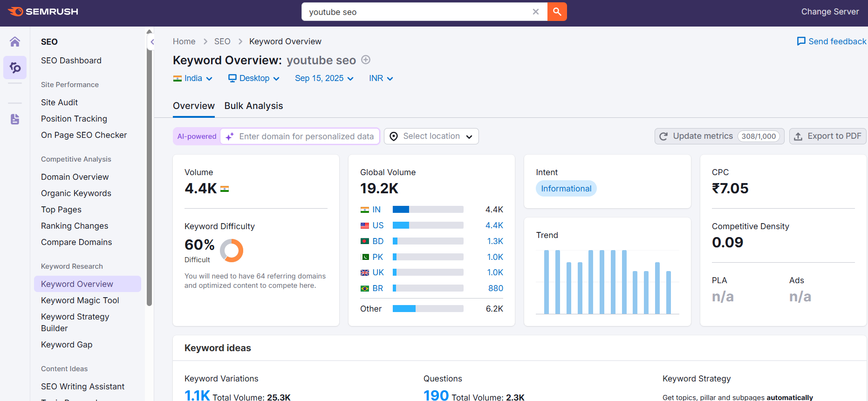The height and width of the screenshot is (401, 868).
Task: Open Domain Overview in sidebar
Action: click(x=75, y=177)
